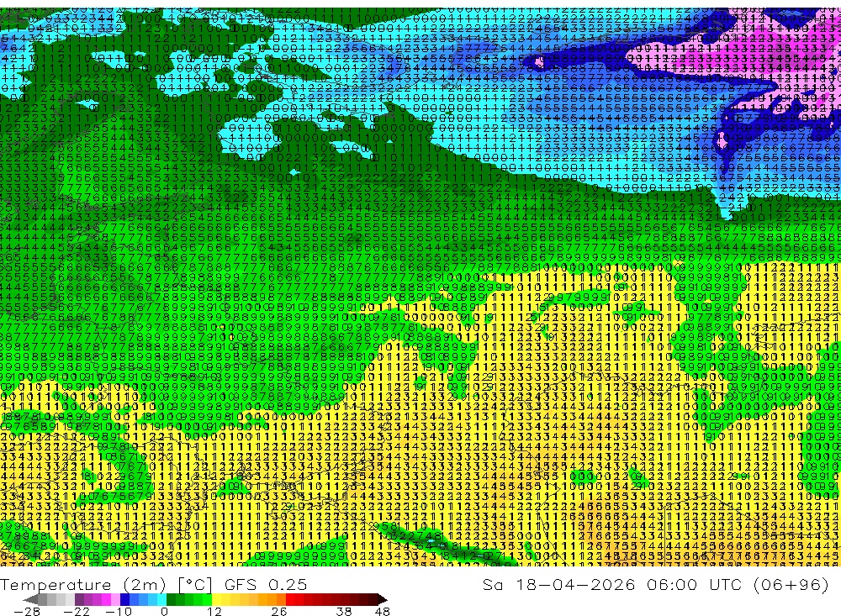
Task: Click the dark purple swatch above -22
Action: click(79, 600)
